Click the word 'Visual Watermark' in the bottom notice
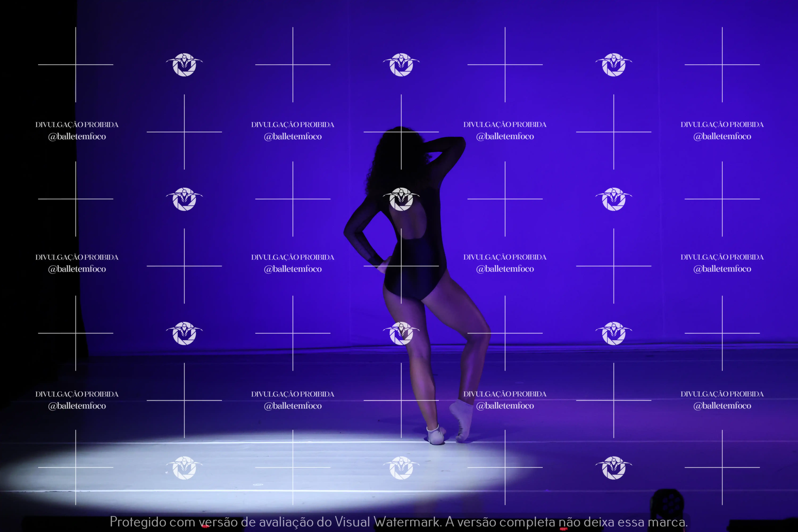798x532 pixels. (387, 522)
